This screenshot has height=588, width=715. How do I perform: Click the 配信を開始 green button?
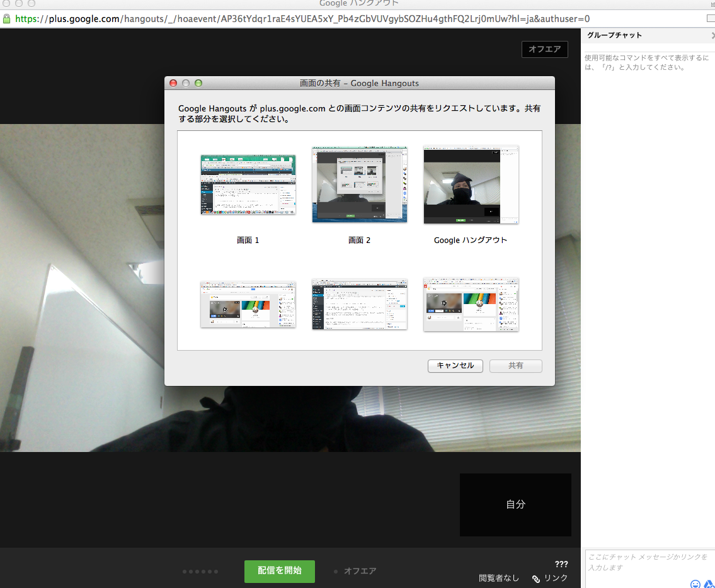point(280,571)
